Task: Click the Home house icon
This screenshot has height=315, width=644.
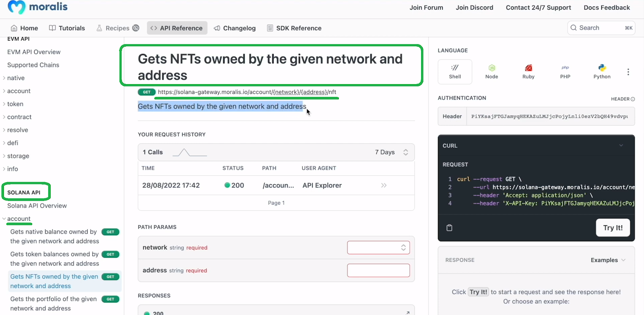Action: coord(14,28)
